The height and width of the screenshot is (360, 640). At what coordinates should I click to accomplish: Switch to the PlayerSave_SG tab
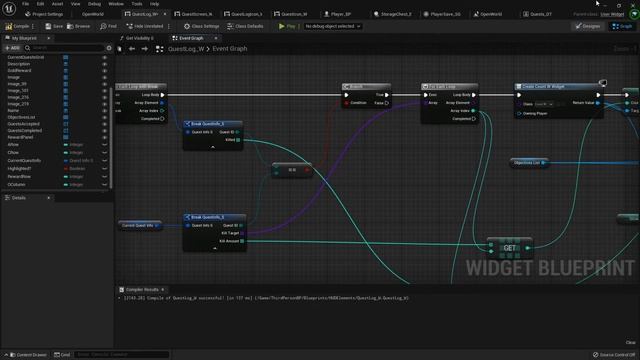442,14
